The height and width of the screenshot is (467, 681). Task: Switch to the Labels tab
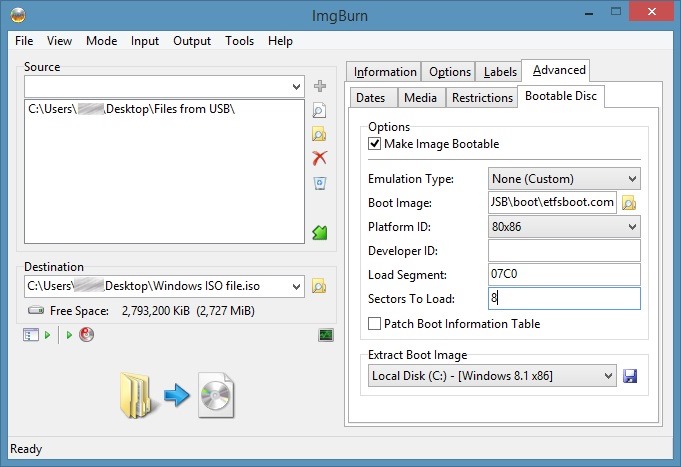coord(500,72)
